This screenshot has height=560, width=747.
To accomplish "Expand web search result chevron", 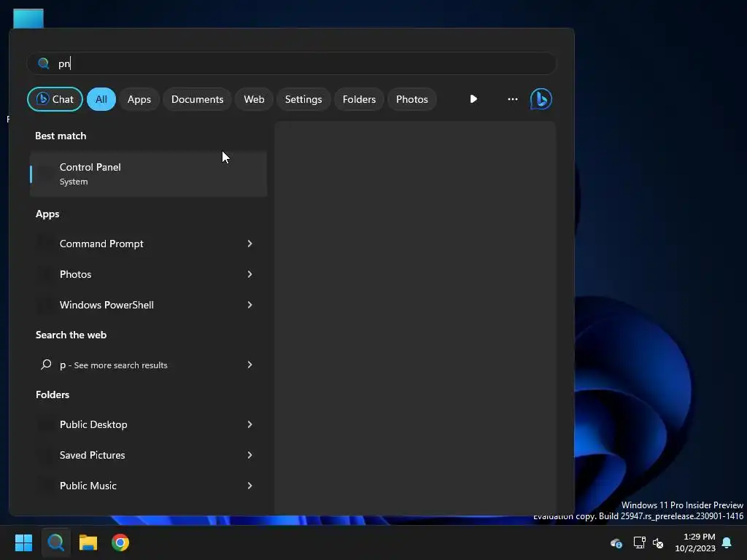I will click(x=249, y=365).
